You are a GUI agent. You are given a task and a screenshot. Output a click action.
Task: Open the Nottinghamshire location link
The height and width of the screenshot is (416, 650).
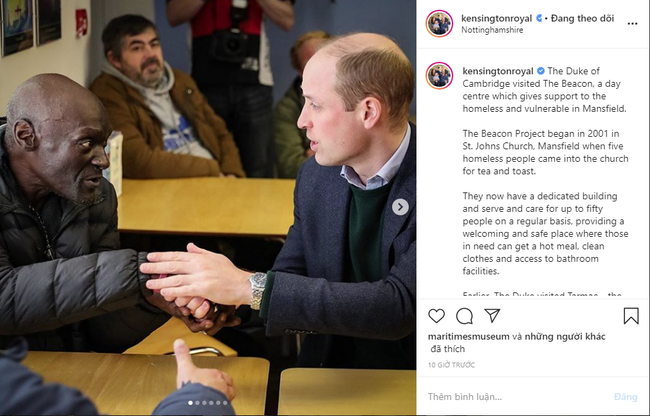coord(492,30)
